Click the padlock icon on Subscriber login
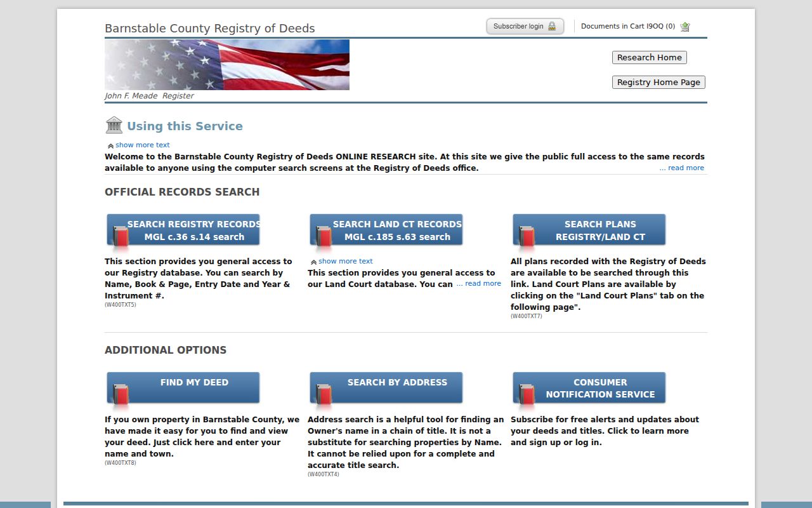The height and width of the screenshot is (508, 812). pos(552,27)
